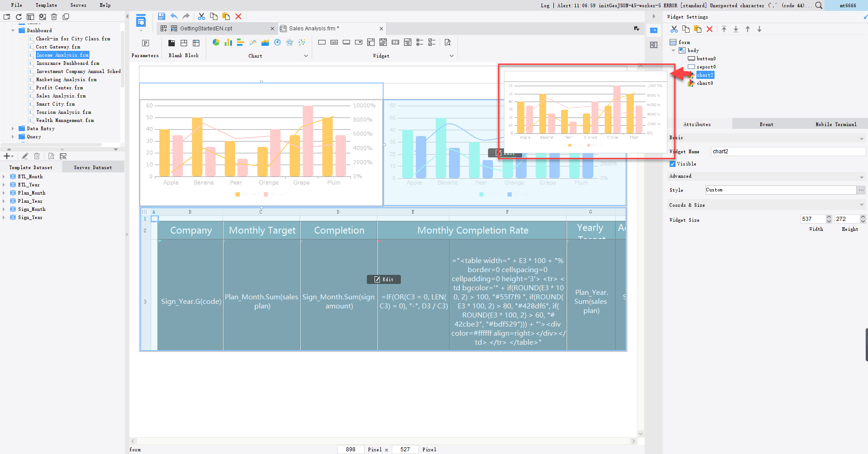Collapse the body node in widget tree

click(x=674, y=50)
